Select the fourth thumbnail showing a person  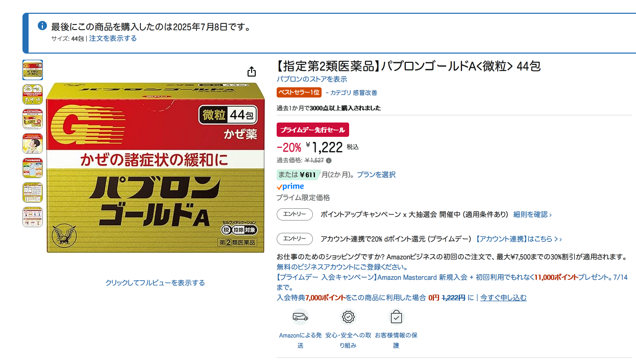(33, 143)
